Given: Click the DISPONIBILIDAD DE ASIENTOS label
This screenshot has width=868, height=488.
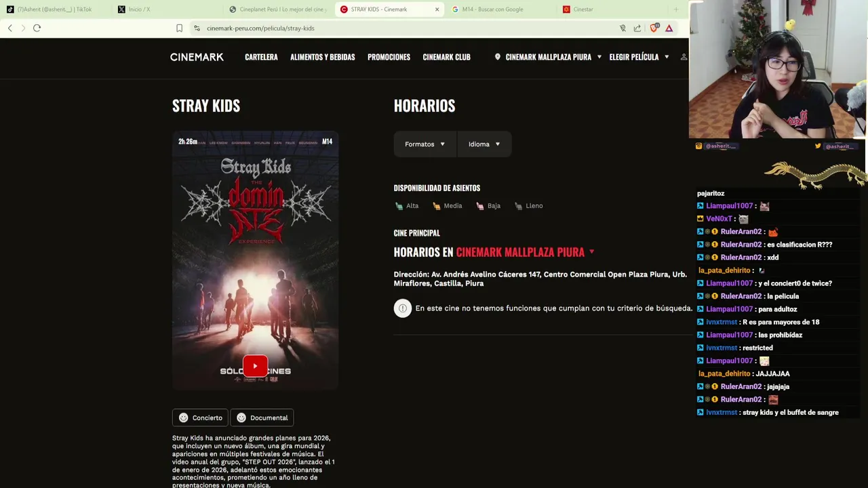Looking at the screenshot, I should click(437, 188).
